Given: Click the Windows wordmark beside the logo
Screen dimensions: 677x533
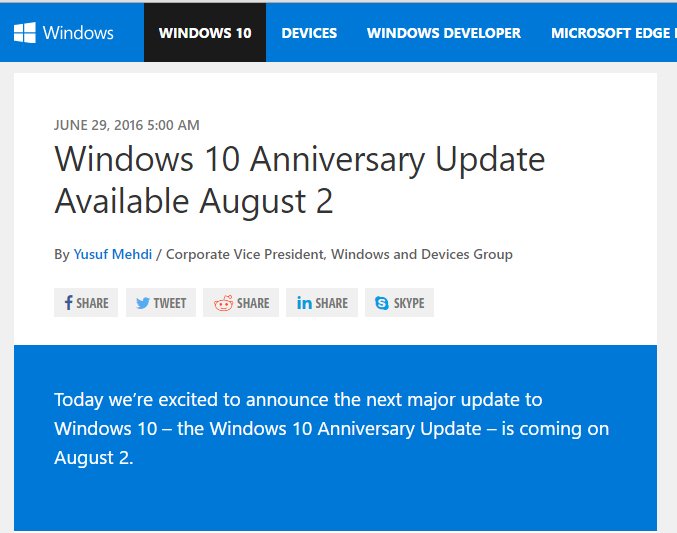Looking at the screenshot, I should click(78, 33).
